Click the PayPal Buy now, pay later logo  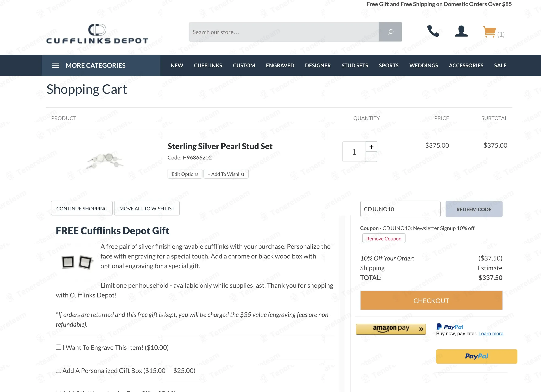point(450,326)
